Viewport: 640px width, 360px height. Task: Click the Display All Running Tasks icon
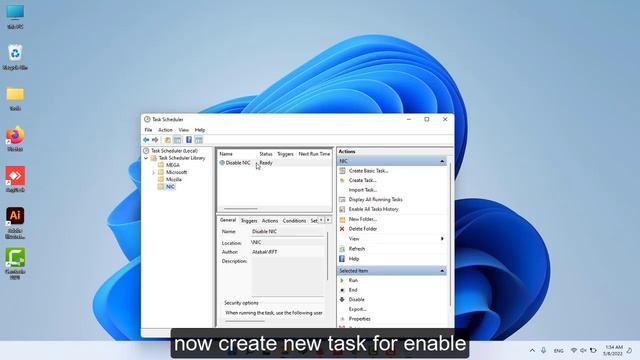342,200
